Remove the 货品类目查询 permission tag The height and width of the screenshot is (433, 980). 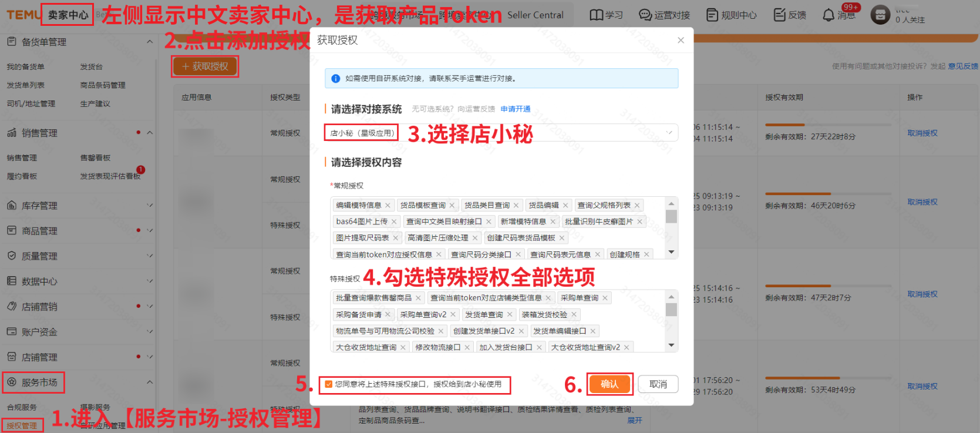tap(516, 205)
